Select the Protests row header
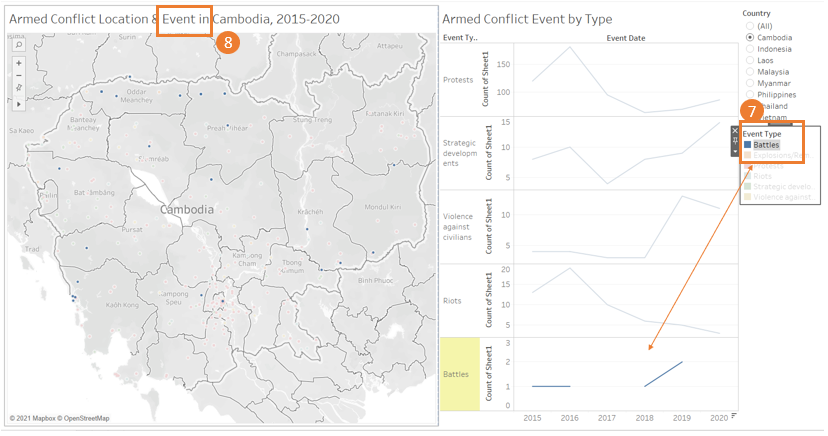 click(458, 80)
